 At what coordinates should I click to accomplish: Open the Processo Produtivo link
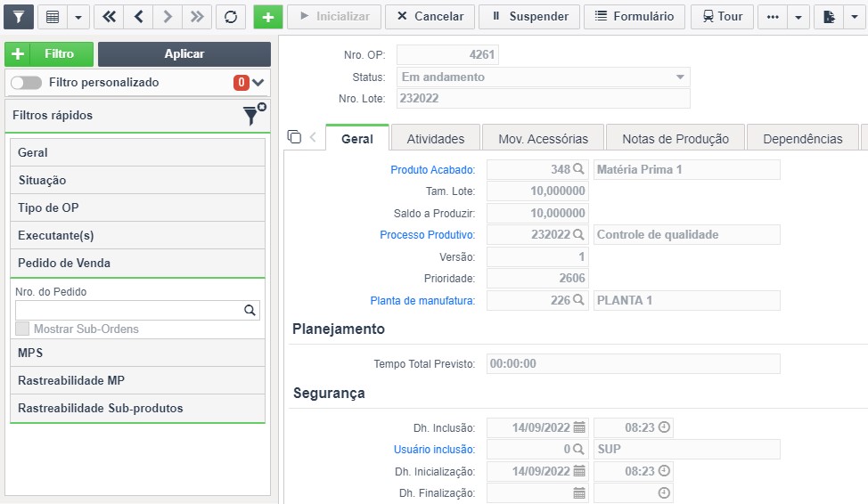pos(427,235)
